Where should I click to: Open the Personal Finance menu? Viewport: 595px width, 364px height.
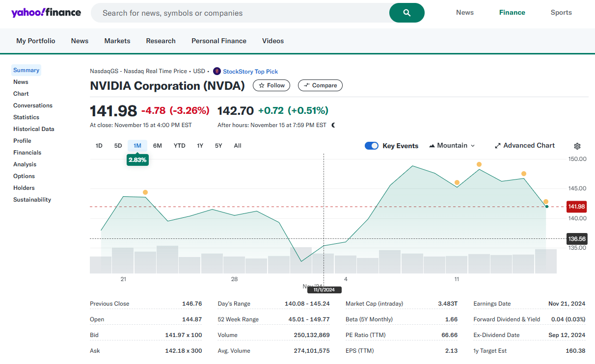[219, 41]
